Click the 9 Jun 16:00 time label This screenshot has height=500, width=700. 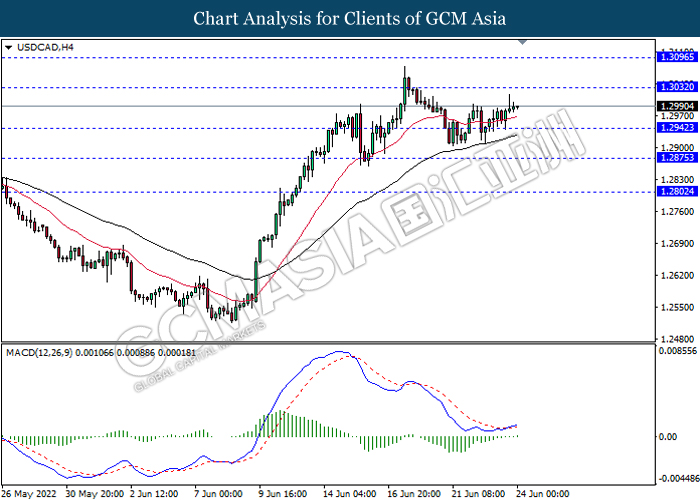[x=283, y=494]
